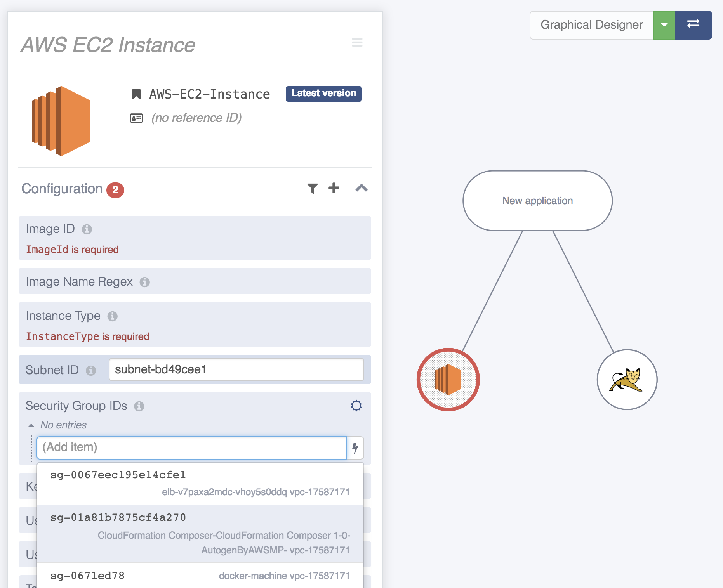Click the Instance Type configuration row
This screenshot has width=723, height=588.
(195, 324)
